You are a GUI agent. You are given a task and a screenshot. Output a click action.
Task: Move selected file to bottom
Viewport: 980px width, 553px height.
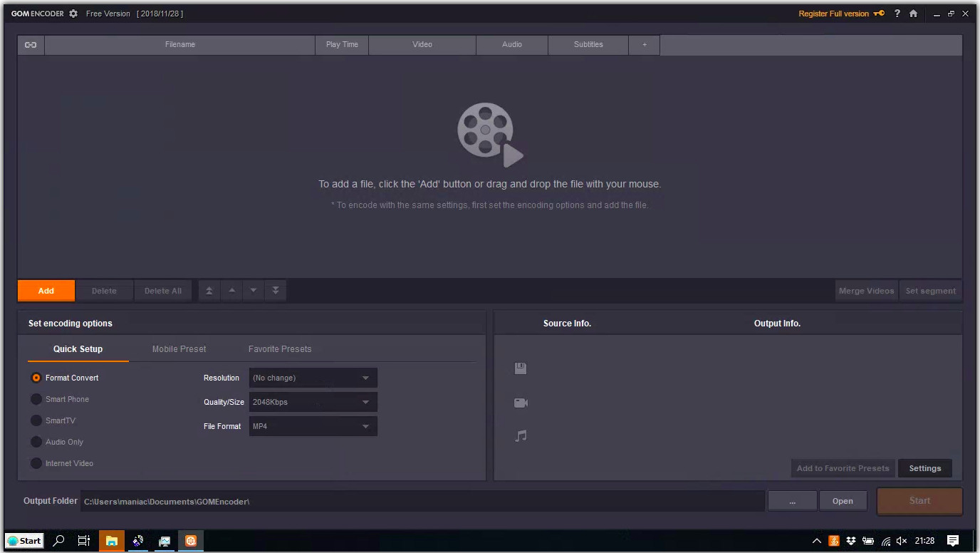click(x=276, y=291)
